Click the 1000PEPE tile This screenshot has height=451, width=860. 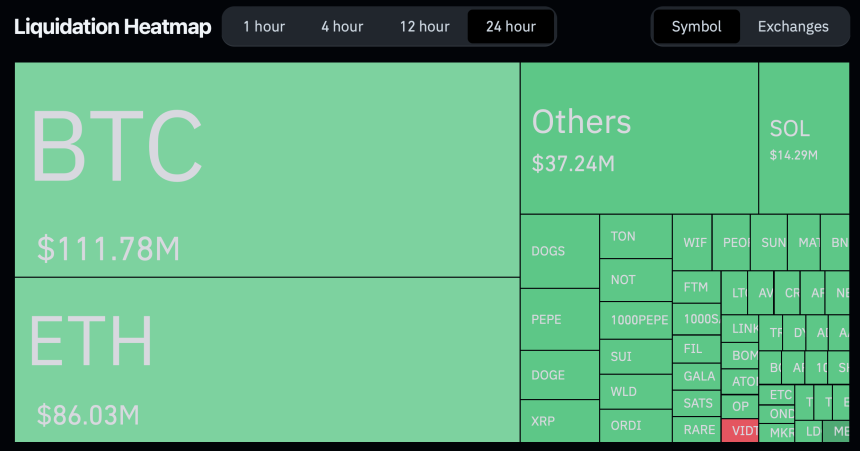coord(635,320)
